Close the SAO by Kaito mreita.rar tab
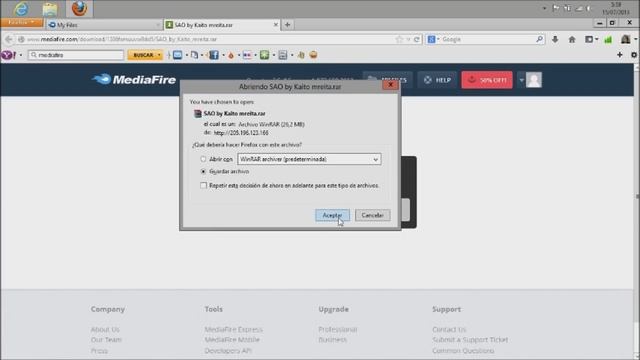Image resolution: width=640 pixels, height=360 pixels. coord(276,25)
